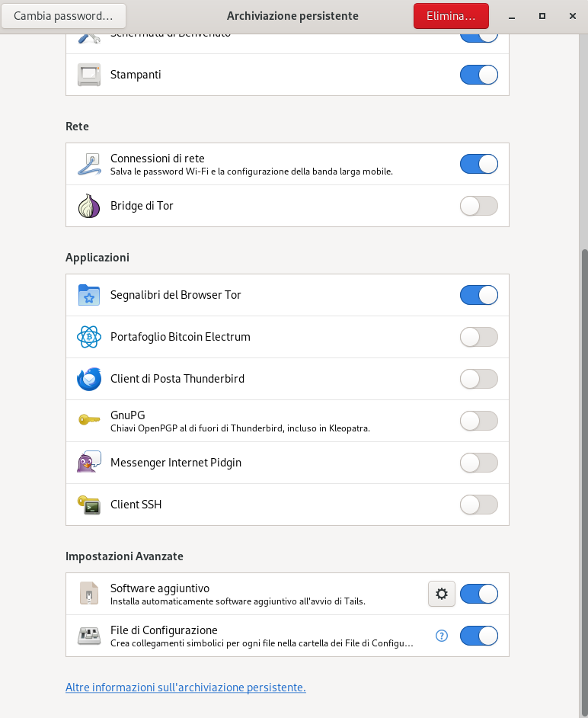Click the File di Configurazione title text
Viewport: 588px width, 718px height.
164,630
